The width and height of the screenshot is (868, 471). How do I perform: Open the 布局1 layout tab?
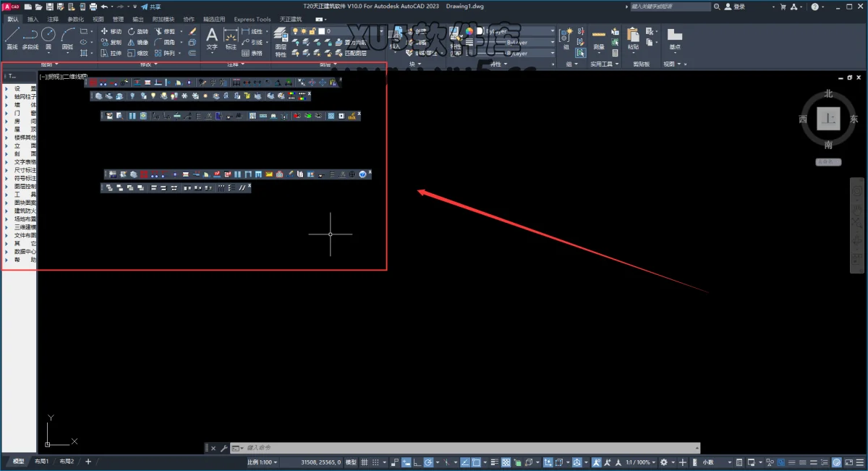tap(43, 462)
